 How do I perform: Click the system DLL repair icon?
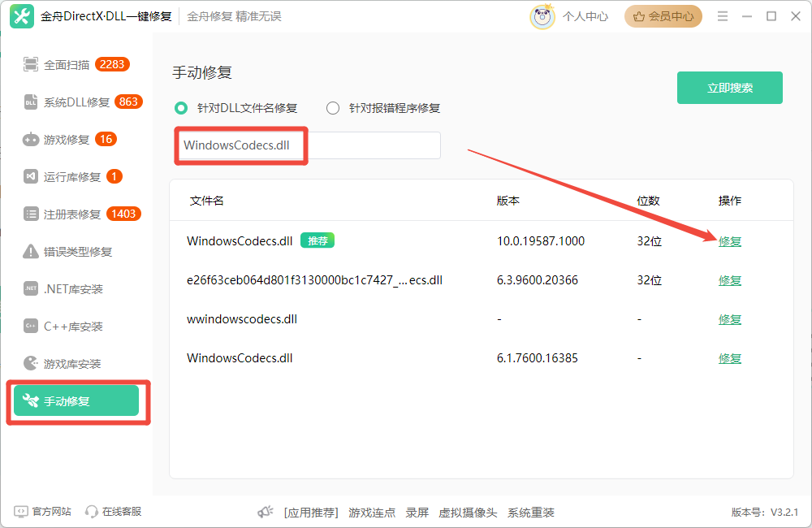(x=31, y=102)
